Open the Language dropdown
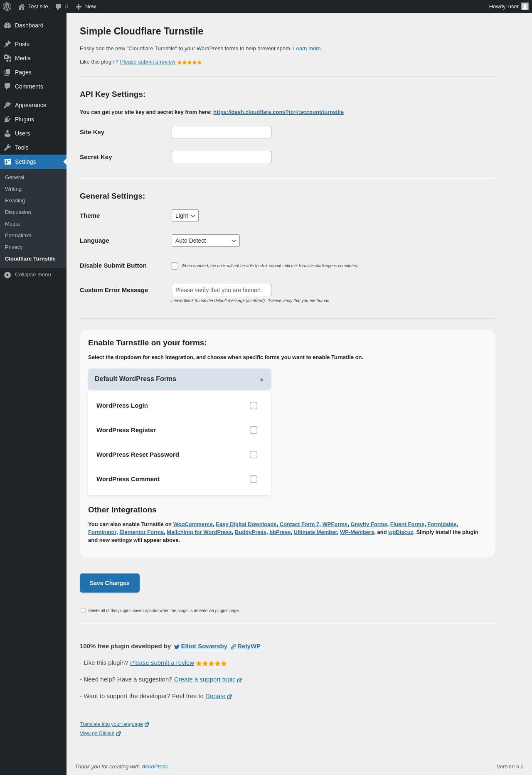Viewport: 532px width, 775px height. coord(205,241)
